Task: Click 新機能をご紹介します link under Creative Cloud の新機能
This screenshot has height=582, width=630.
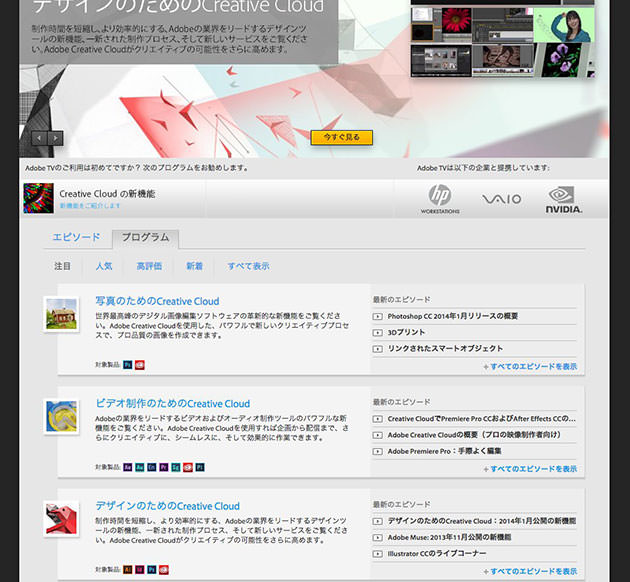Action: [x=90, y=206]
